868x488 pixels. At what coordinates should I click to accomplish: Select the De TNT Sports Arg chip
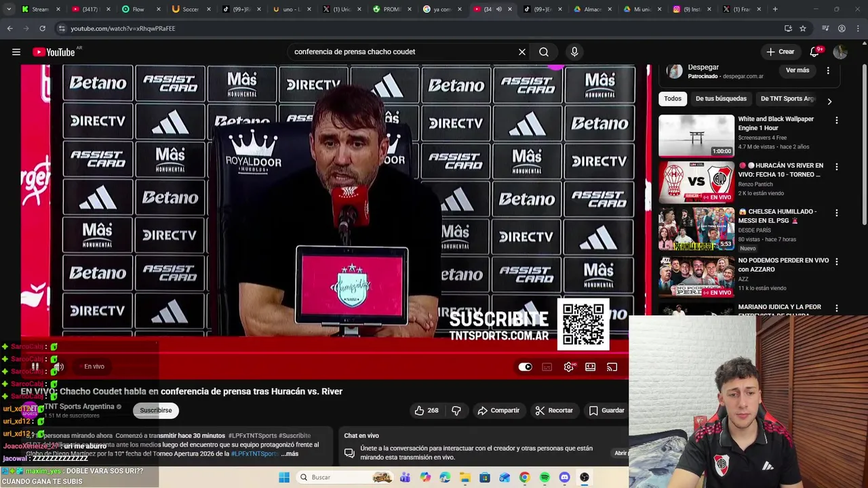click(787, 98)
